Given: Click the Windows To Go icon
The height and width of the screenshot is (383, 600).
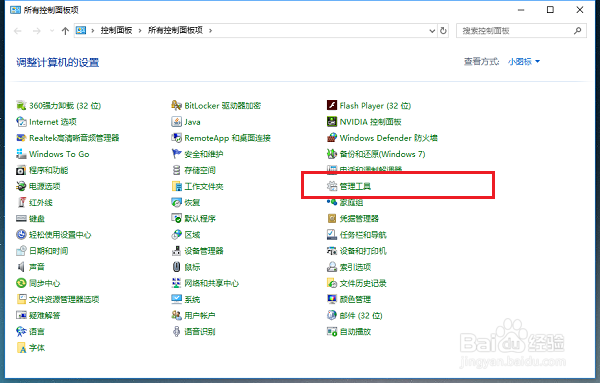Looking at the screenshot, I should click(21, 154).
